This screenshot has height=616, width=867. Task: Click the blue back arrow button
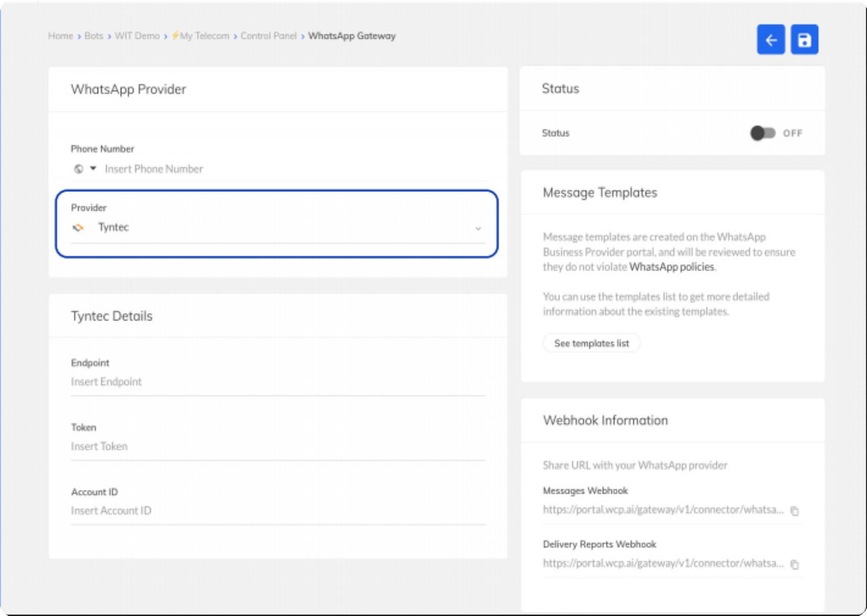pyautogui.click(x=771, y=40)
